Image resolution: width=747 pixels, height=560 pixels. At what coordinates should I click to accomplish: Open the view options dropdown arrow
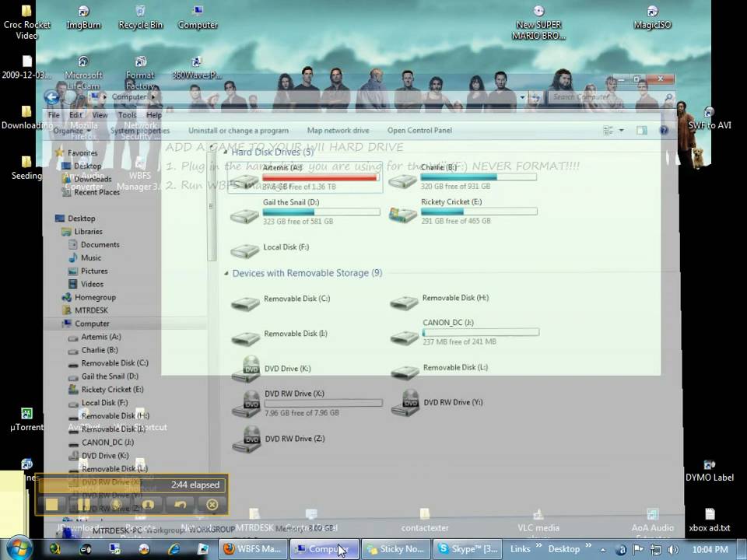pyautogui.click(x=621, y=131)
